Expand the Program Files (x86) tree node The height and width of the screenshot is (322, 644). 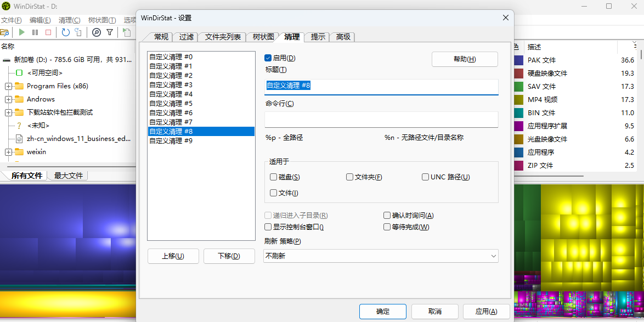[x=8, y=86]
